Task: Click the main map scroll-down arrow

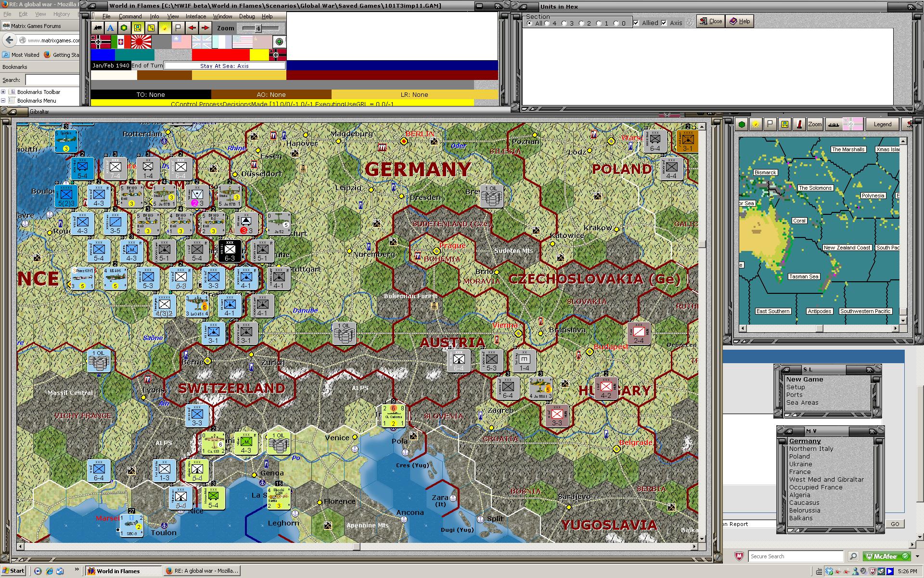Action: [702, 539]
